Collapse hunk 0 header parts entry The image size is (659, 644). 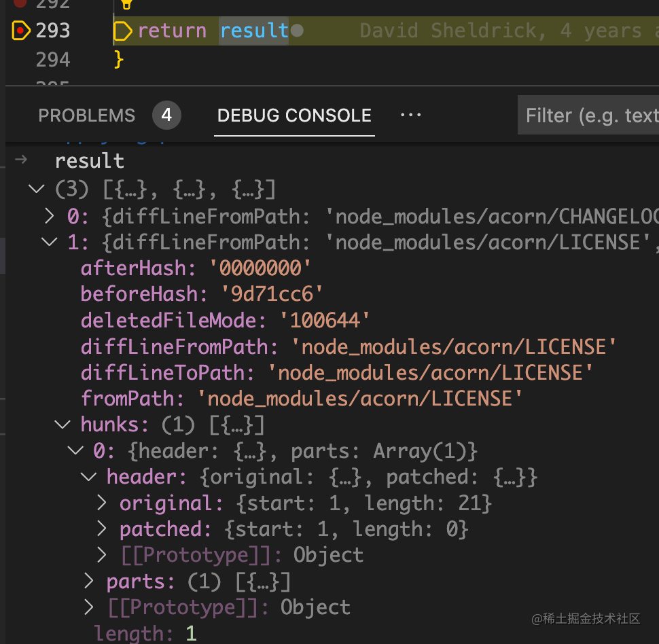75,450
